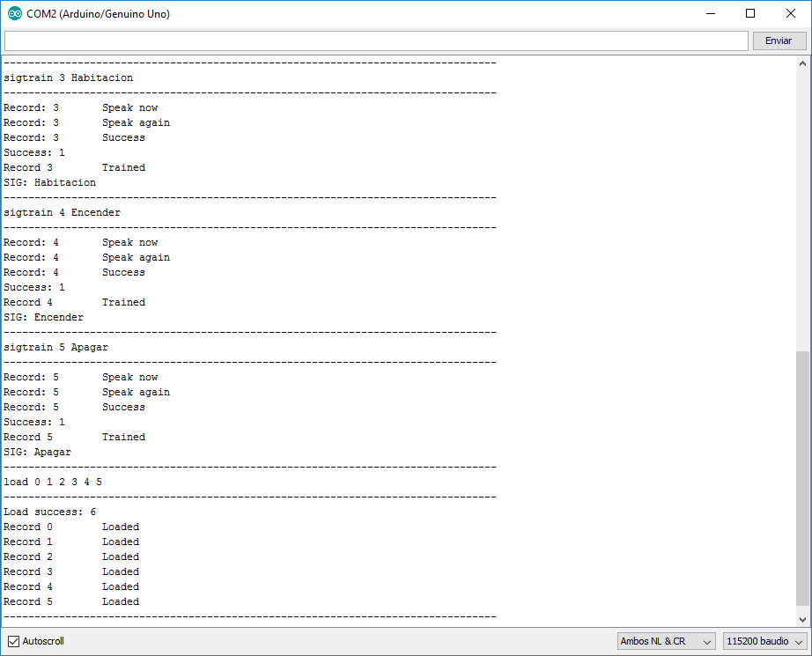The width and height of the screenshot is (812, 656).
Task: Close the COM2 serial monitor window
Action: 790,13
